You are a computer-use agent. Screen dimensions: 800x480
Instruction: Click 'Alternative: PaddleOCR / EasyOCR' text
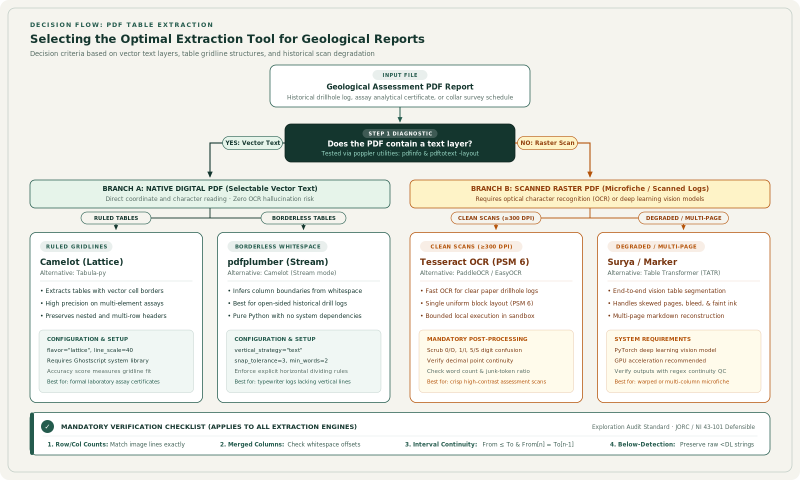tap(471, 273)
